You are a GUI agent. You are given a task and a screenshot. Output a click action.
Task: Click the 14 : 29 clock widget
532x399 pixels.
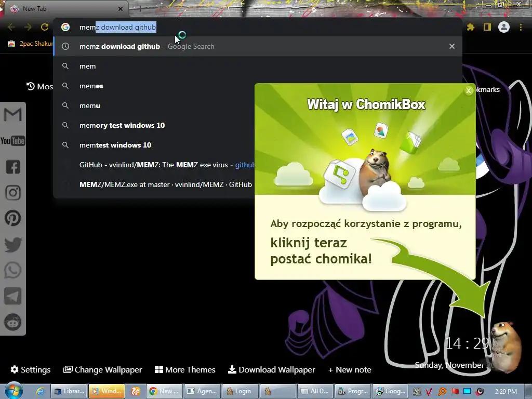[468, 343]
